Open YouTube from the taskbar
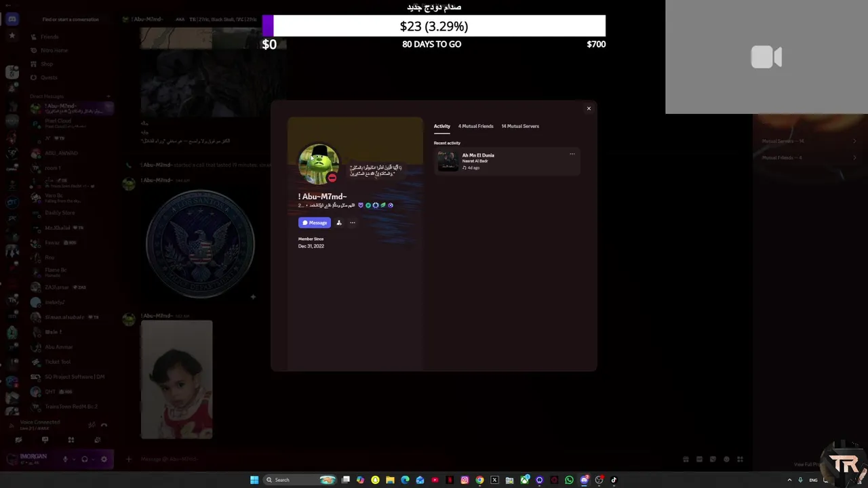 pos(435,480)
